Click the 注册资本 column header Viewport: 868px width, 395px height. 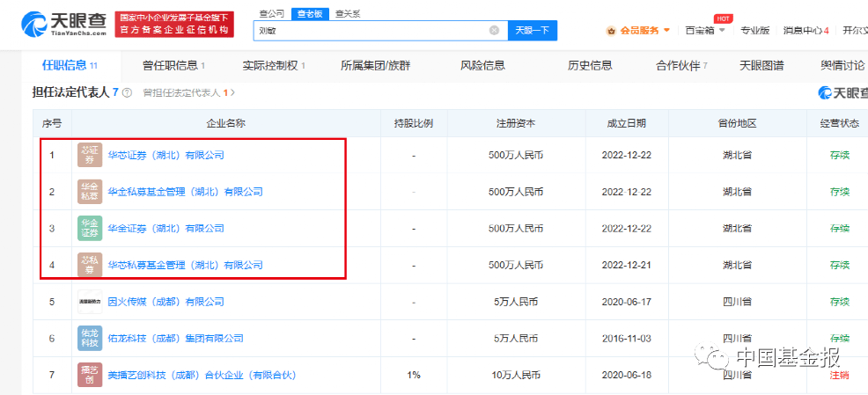point(516,123)
